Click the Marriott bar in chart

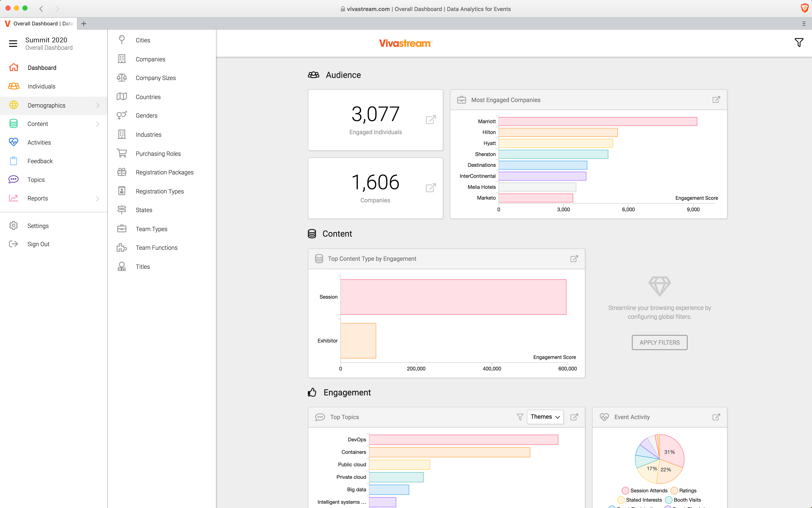[598, 121]
